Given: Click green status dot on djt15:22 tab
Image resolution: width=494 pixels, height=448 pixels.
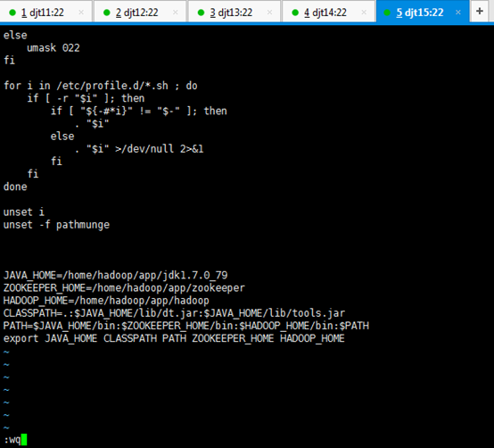Looking at the screenshot, I should [387, 12].
